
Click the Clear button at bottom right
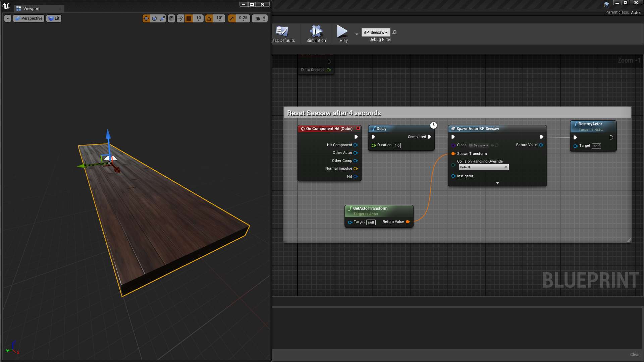pos(635,354)
